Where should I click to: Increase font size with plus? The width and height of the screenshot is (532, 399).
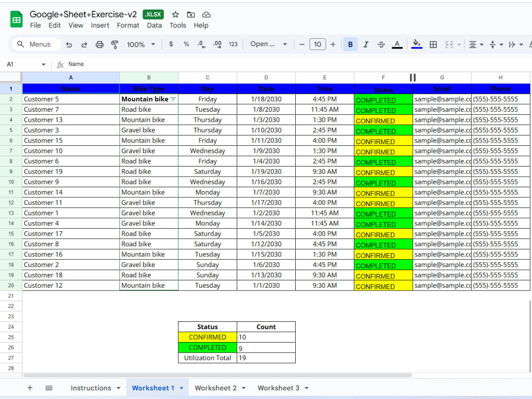pos(333,45)
